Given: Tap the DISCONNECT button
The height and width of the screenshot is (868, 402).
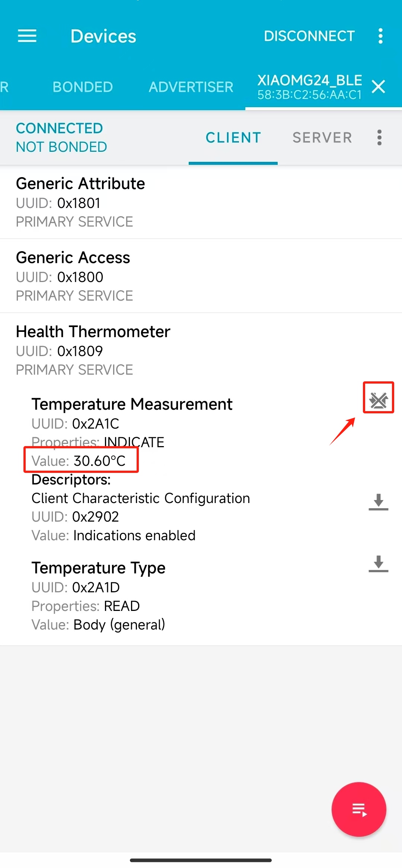Looking at the screenshot, I should pyautogui.click(x=309, y=36).
